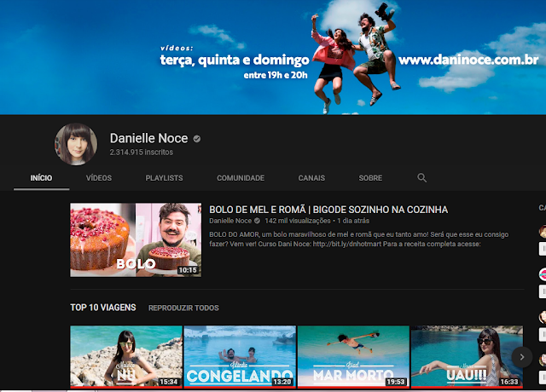Open video title BOLO DE MEL E ROMÃ

coord(328,210)
